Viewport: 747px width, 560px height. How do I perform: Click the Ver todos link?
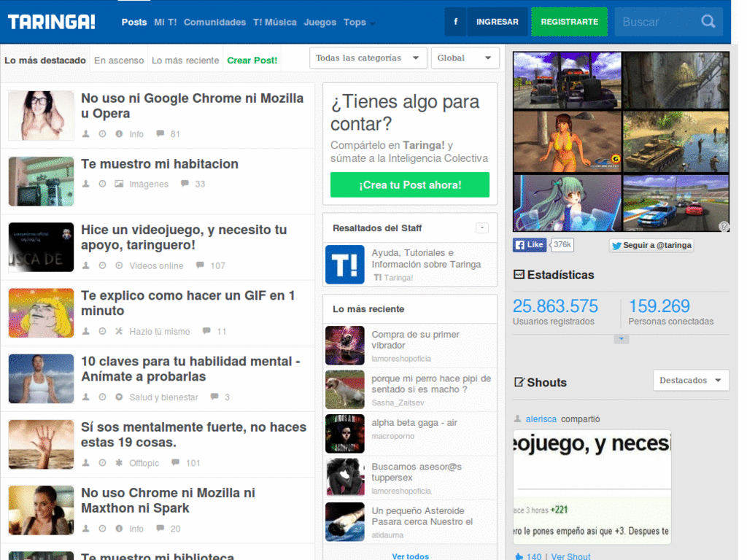[410, 556]
